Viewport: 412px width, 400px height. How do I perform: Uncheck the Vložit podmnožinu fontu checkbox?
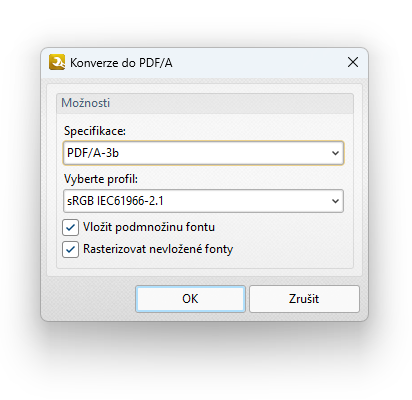[x=70, y=227]
